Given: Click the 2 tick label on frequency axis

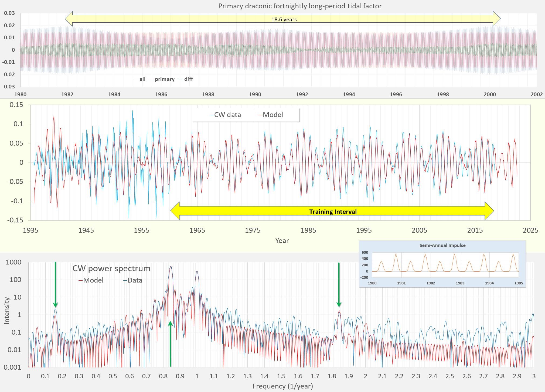Looking at the screenshot, I should pos(365,376).
